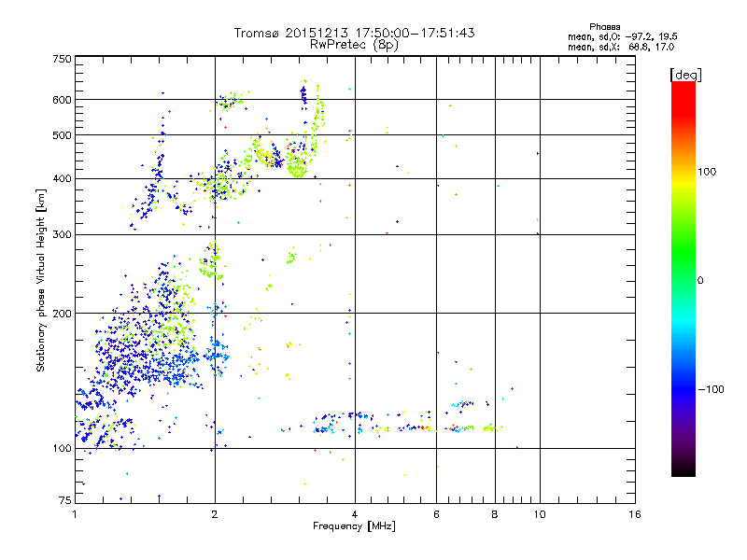Click the phase colorbar gradient
Image resolution: width=747 pixels, height=560 pixels.
(x=684, y=278)
